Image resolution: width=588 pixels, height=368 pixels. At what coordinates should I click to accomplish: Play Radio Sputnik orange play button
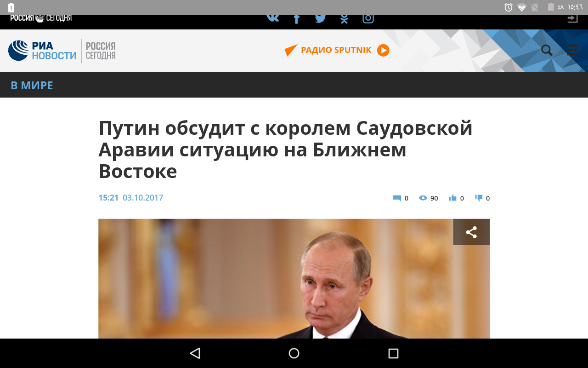coord(383,50)
